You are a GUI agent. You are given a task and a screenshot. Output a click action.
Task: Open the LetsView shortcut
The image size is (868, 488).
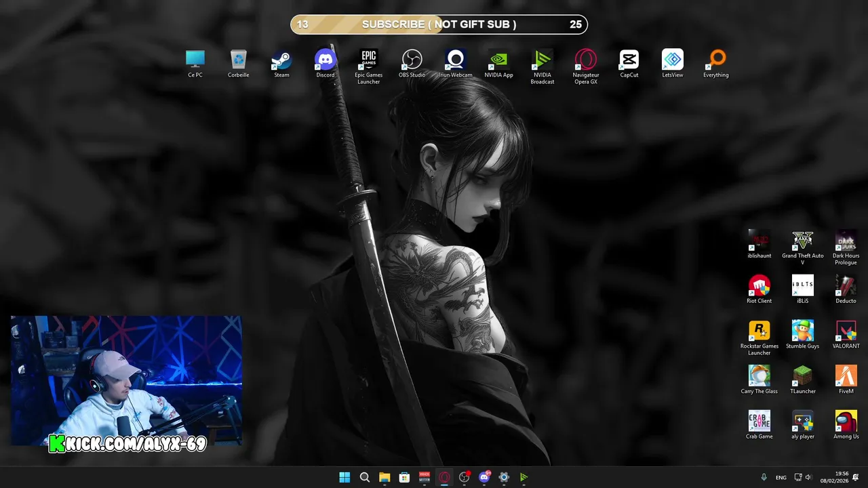673,64
